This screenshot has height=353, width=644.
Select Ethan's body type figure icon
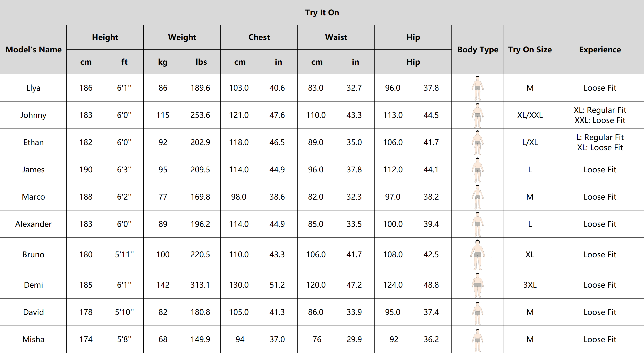[477, 143]
